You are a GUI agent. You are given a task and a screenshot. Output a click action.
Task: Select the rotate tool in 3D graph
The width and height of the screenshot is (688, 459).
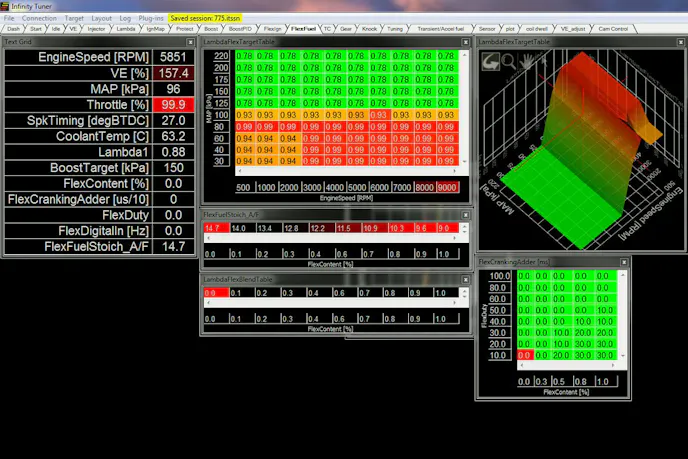(x=490, y=62)
